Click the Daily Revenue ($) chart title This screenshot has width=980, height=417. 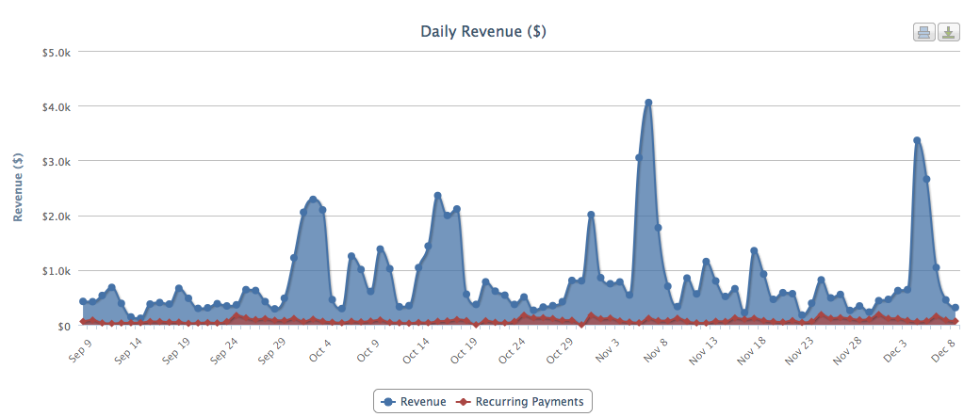click(483, 32)
